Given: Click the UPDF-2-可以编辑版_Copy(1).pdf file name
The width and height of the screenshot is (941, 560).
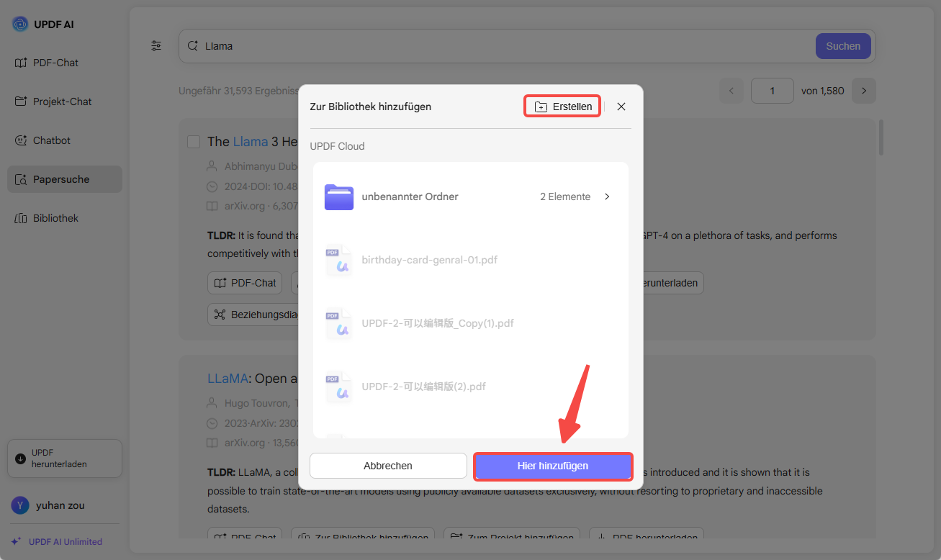Looking at the screenshot, I should tap(438, 323).
